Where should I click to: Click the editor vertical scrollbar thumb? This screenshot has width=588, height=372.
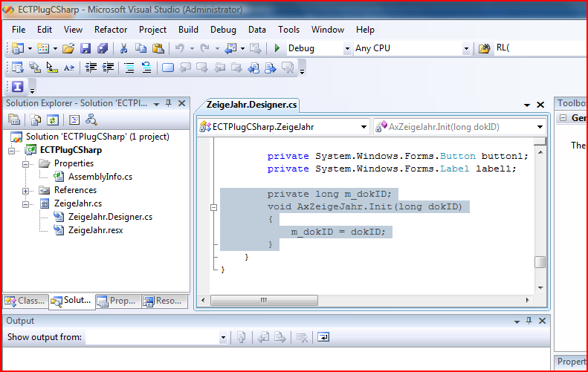540,262
